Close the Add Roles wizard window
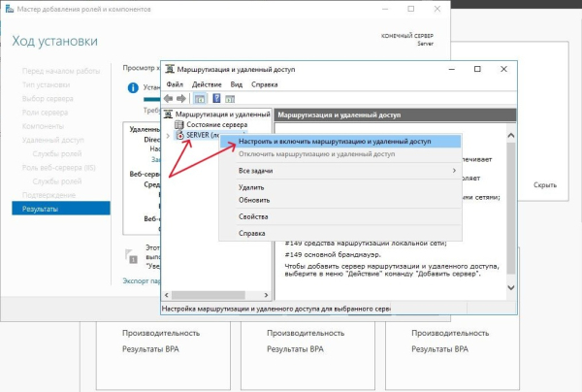Image resolution: width=582 pixels, height=392 pixels. pyautogui.click(x=437, y=9)
